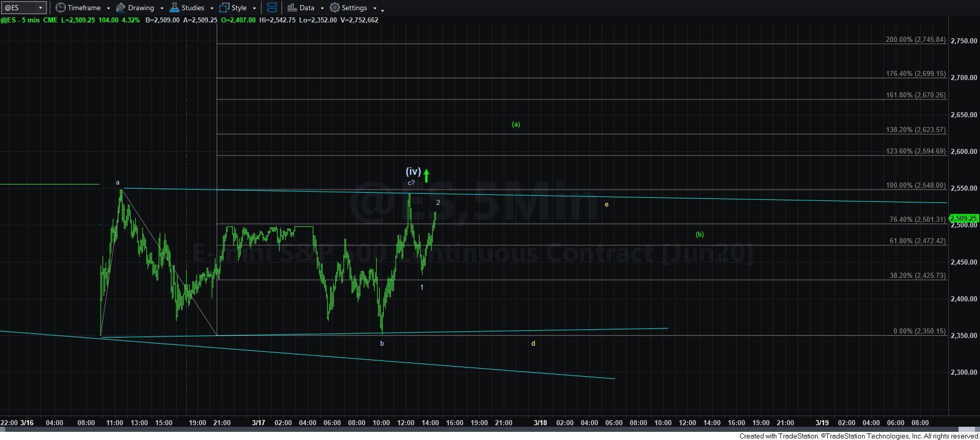Screen dimensions: 980x440
Task: Select the (iv) wave label
Action: point(413,171)
